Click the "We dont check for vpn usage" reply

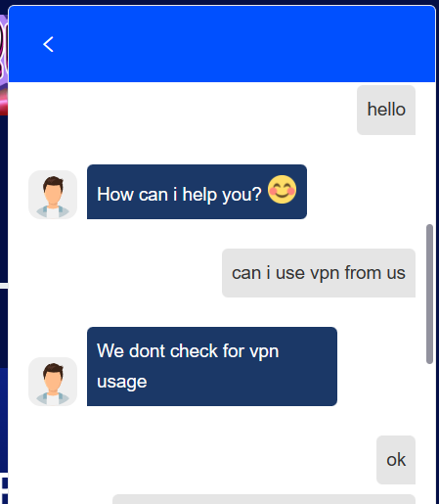tap(212, 366)
